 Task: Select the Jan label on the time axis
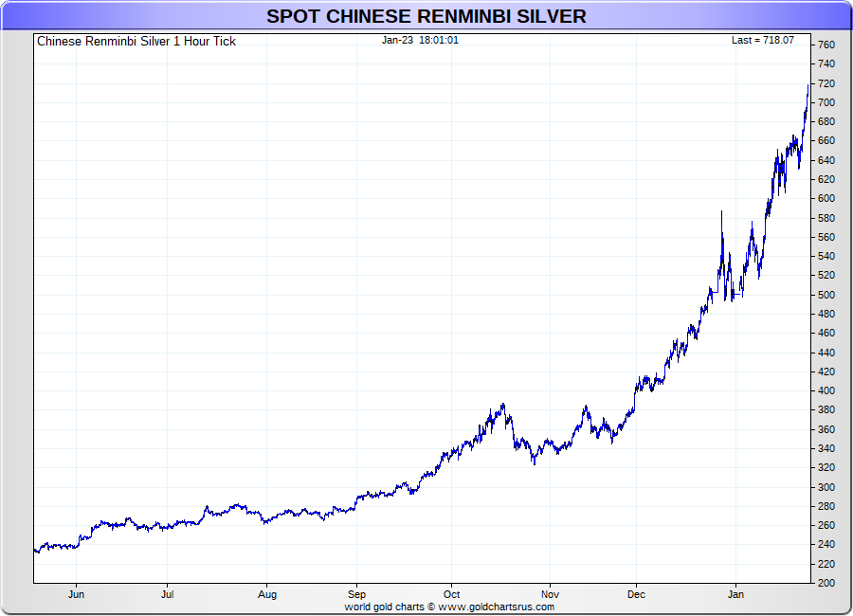[735, 595]
